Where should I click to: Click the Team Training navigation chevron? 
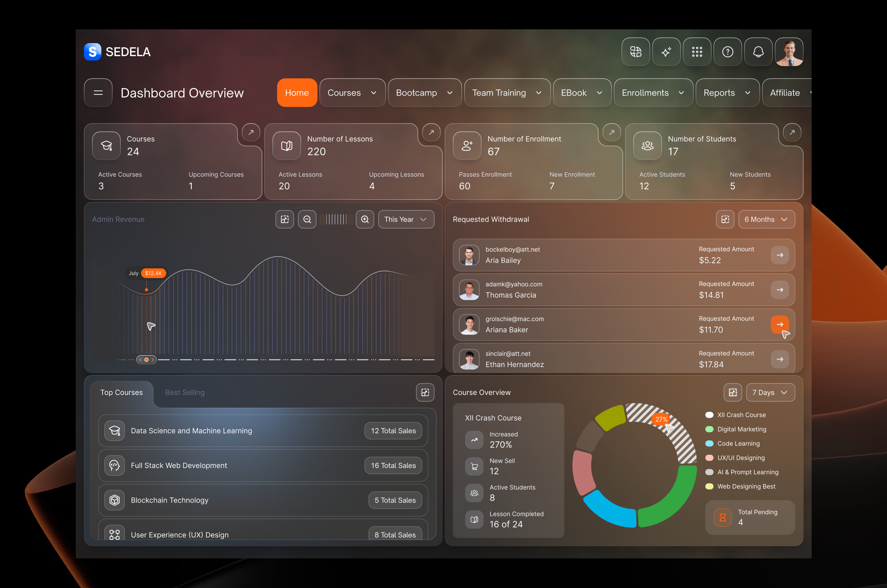click(x=539, y=93)
